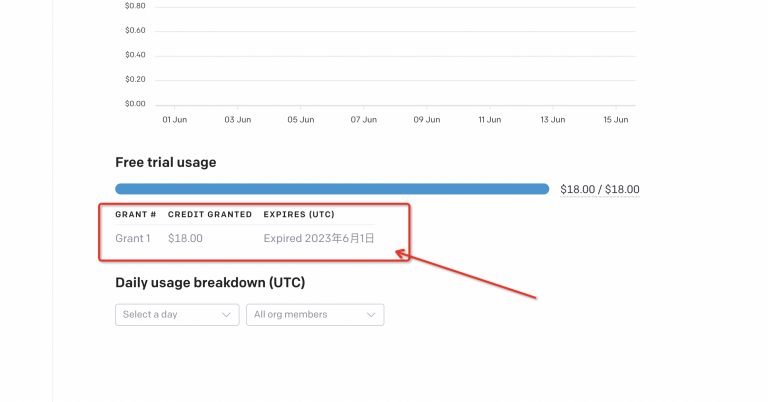Click the $18.00 credit granted value

185,238
